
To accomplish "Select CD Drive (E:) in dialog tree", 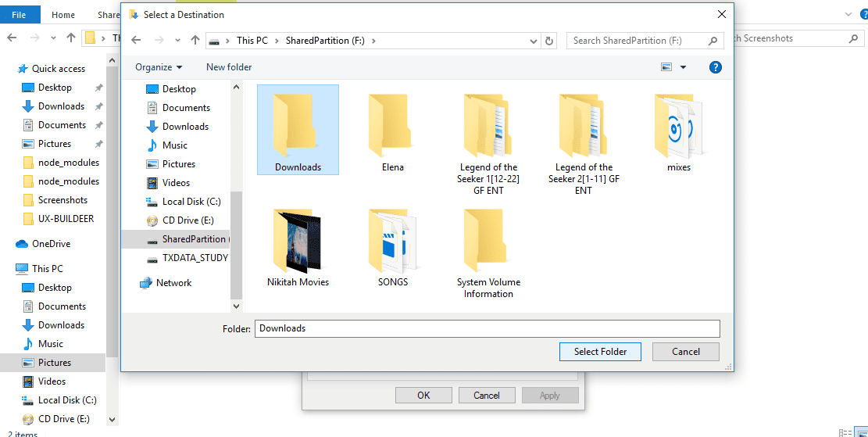I will [188, 220].
